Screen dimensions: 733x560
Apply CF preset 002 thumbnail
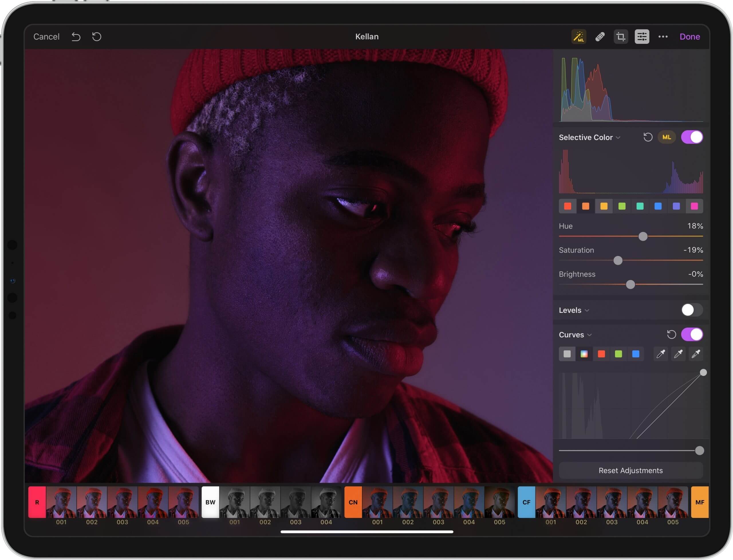pyautogui.click(x=581, y=502)
